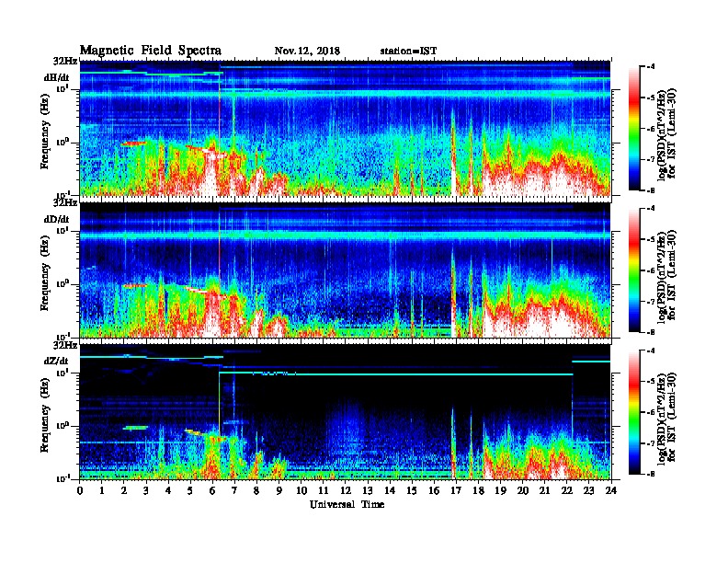Click the "6" hour tick label on time axis

click(x=212, y=490)
